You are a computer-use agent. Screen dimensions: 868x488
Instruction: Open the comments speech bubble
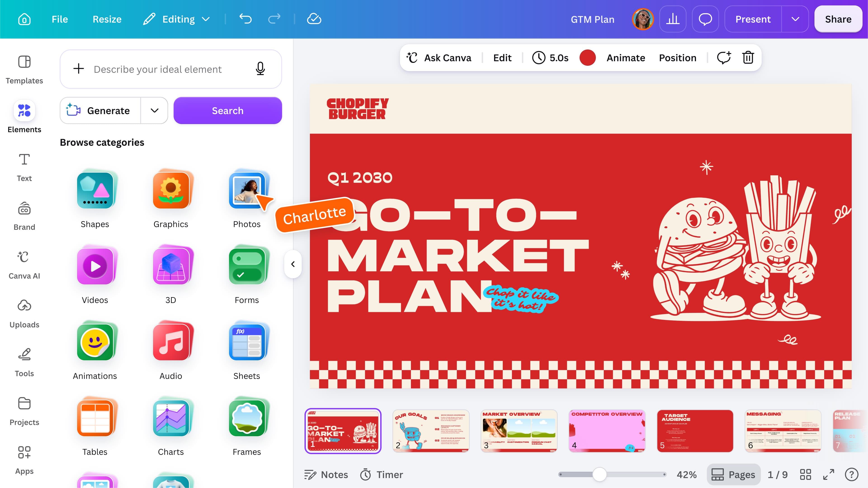tap(705, 19)
